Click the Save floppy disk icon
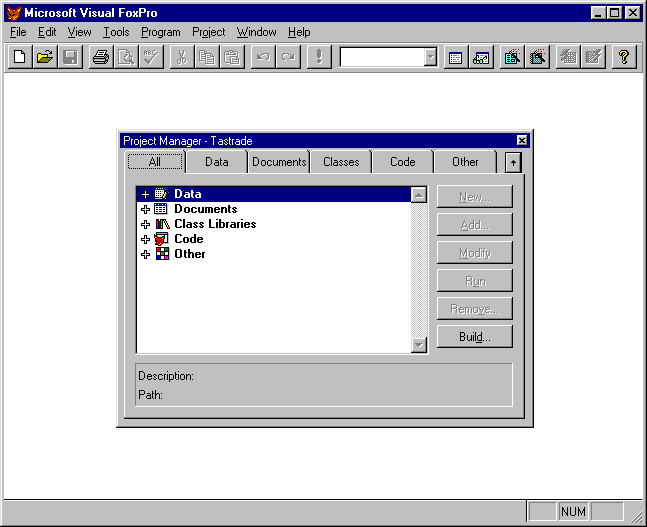The image size is (647, 527). (70, 57)
